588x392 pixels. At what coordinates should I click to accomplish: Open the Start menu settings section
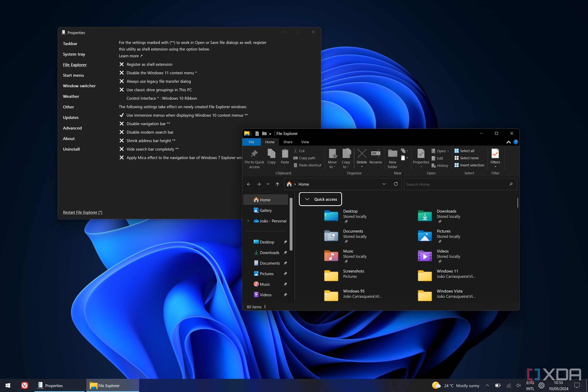point(73,75)
